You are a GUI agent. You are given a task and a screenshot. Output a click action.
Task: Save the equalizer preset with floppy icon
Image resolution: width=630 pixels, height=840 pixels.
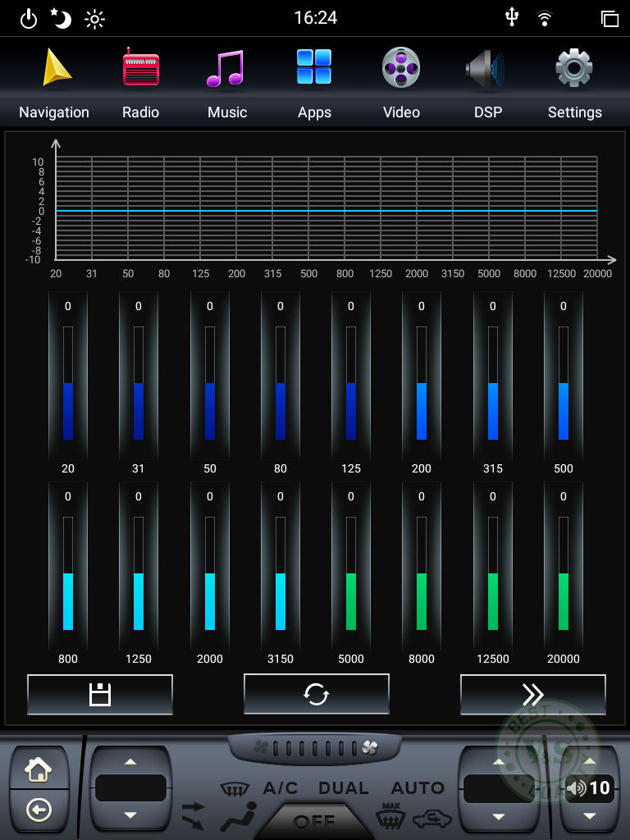click(x=100, y=695)
